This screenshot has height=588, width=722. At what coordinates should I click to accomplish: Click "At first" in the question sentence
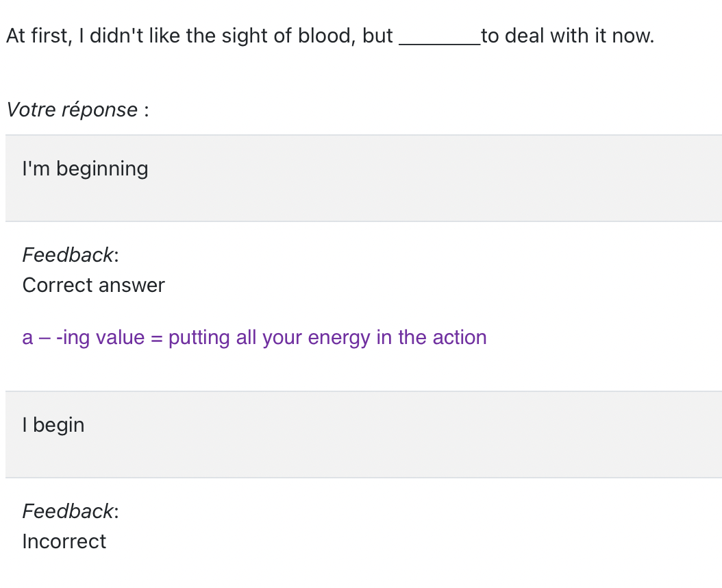[x=37, y=36]
